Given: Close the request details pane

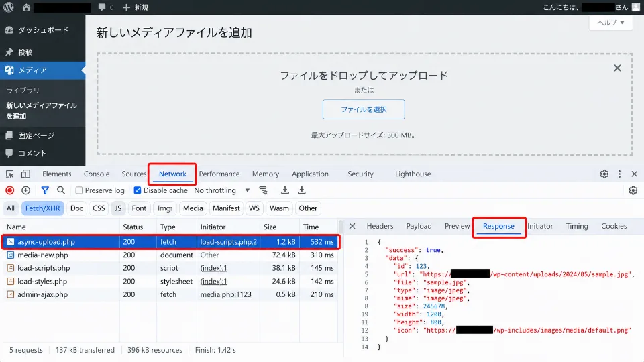Looking at the screenshot, I should point(352,226).
